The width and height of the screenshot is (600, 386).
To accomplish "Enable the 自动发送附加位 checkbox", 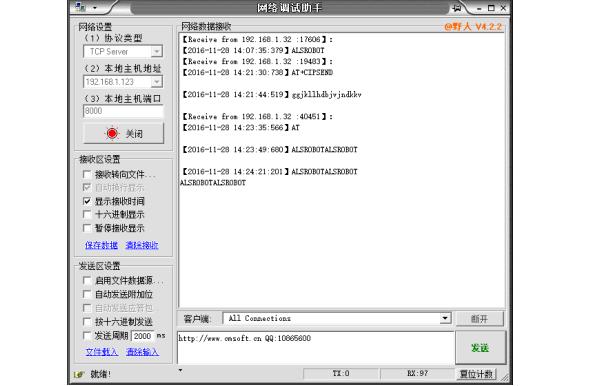I will pyautogui.click(x=87, y=294).
